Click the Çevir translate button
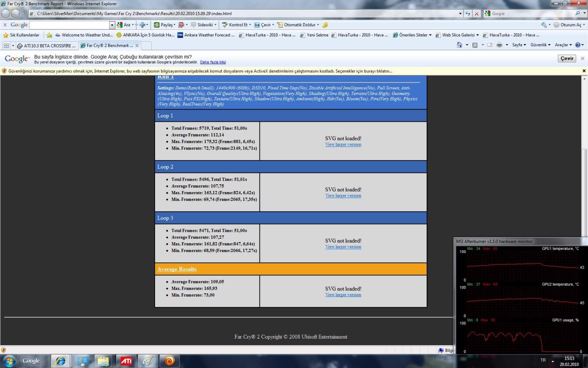This screenshot has width=588, height=368. pos(567,59)
